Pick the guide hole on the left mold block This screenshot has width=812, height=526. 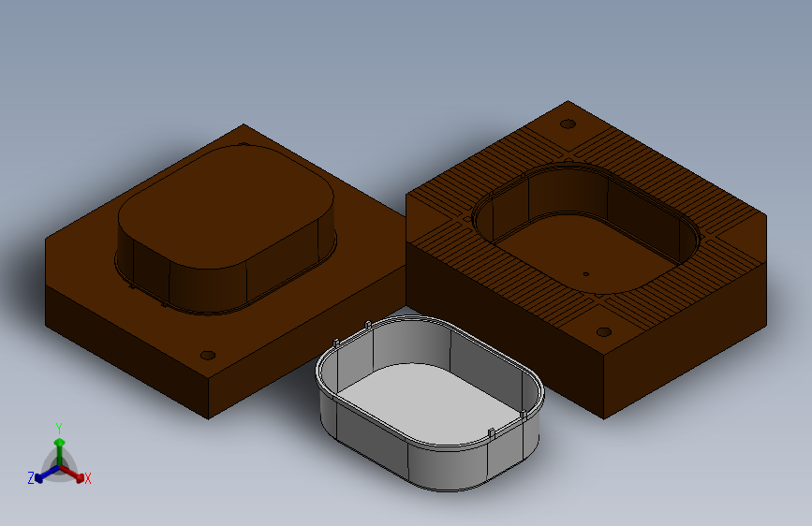(x=208, y=355)
